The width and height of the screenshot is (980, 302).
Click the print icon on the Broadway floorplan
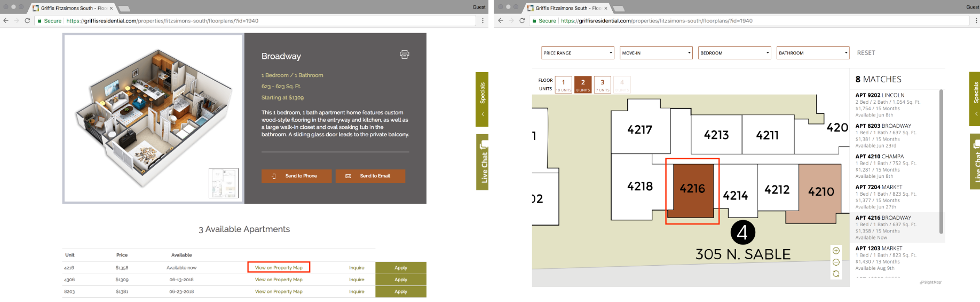click(x=405, y=55)
